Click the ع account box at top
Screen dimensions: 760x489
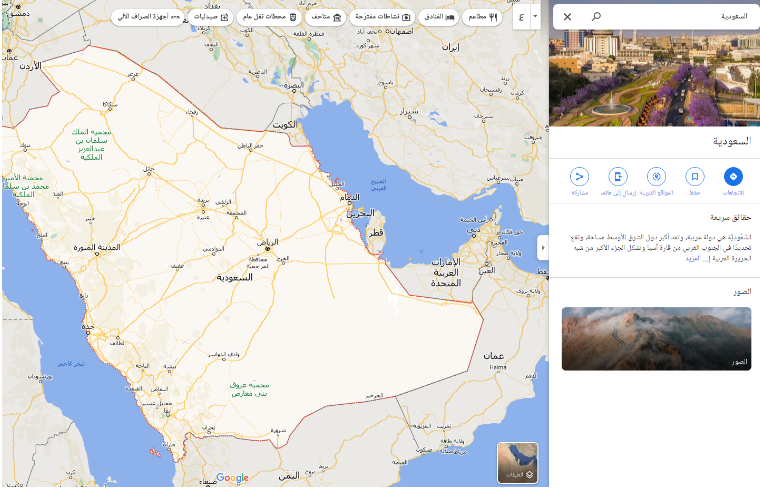[522, 17]
